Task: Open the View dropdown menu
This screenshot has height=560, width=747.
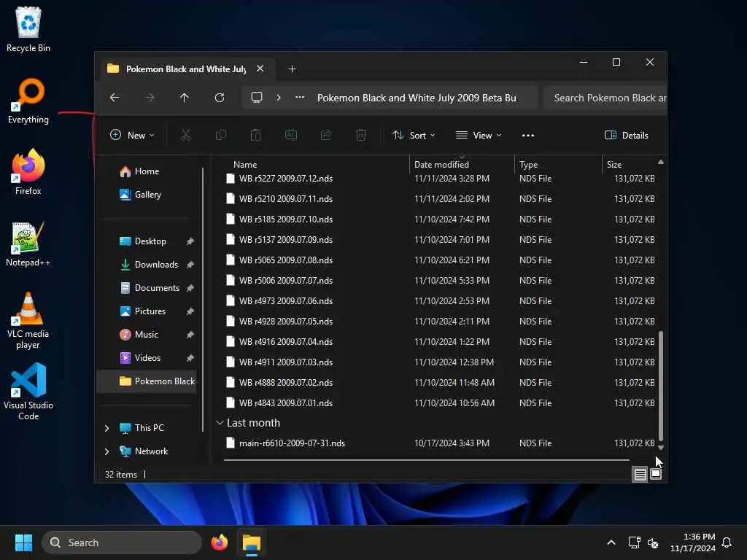Action: (479, 135)
